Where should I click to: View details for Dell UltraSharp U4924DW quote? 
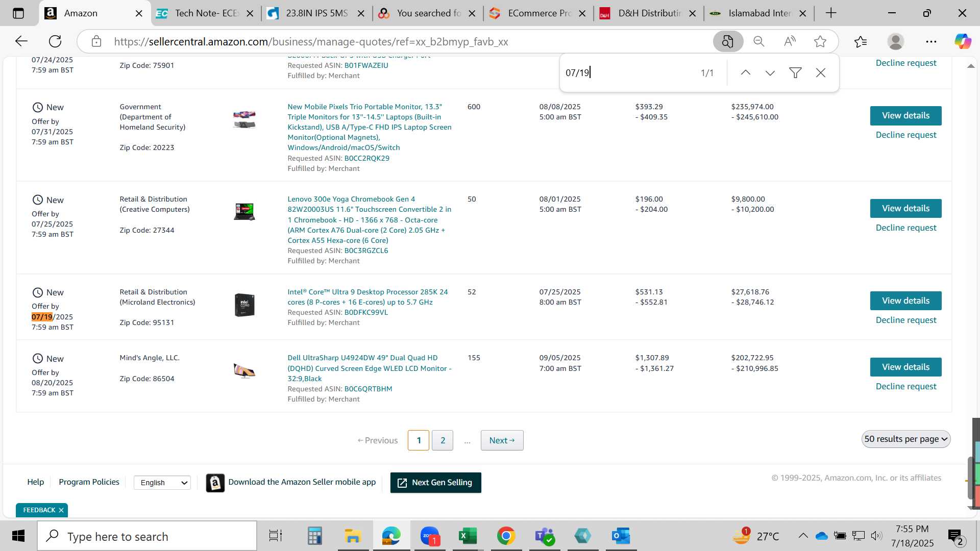tap(905, 367)
